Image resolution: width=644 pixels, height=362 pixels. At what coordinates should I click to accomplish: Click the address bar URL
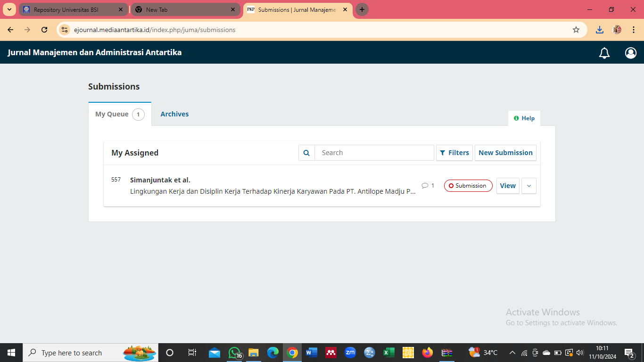pyautogui.click(x=155, y=30)
